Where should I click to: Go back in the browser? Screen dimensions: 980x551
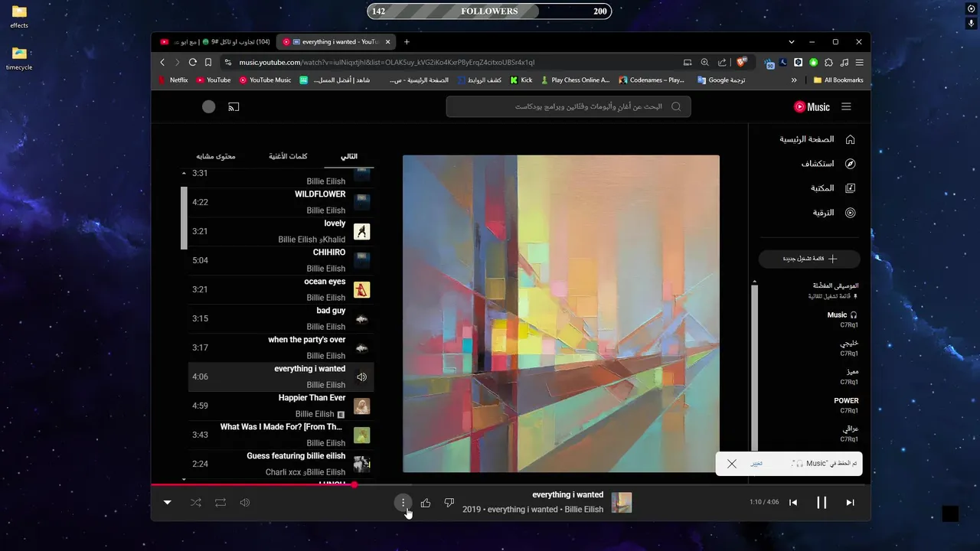162,63
